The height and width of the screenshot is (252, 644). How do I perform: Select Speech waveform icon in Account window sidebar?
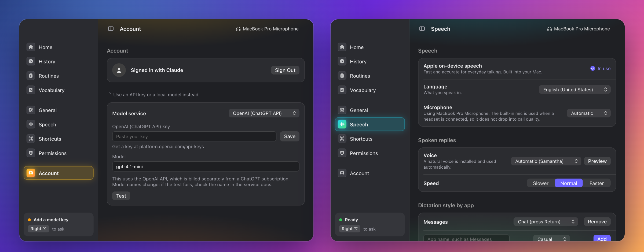point(31,124)
